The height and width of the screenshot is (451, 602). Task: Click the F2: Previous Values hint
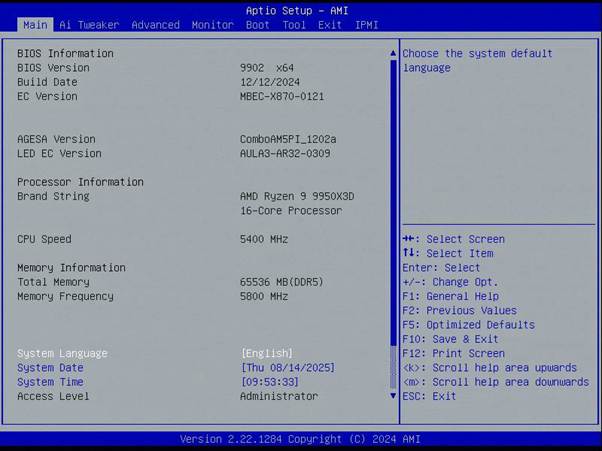460,311
